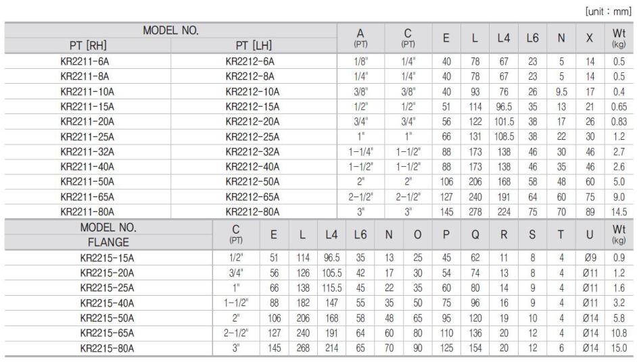Click the PT [RH] column header
This screenshot has height=364, width=637.
click(88, 45)
